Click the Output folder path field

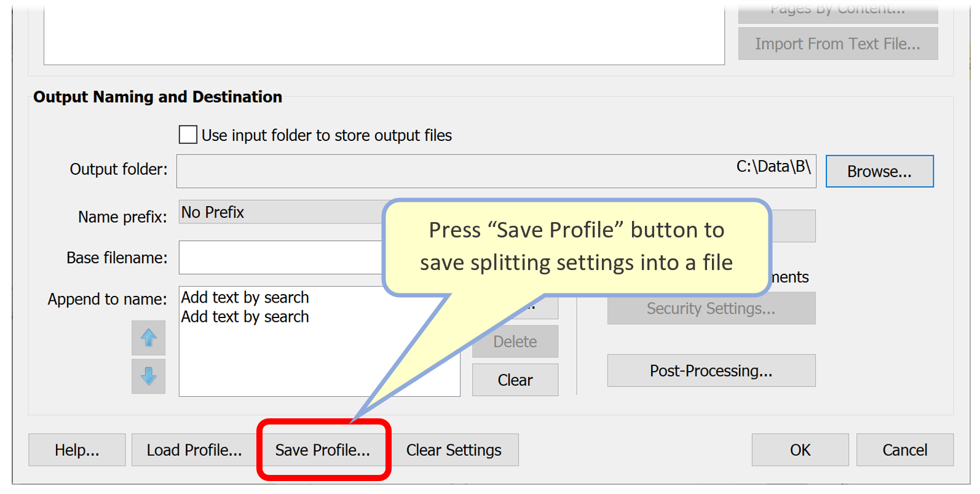point(492,171)
